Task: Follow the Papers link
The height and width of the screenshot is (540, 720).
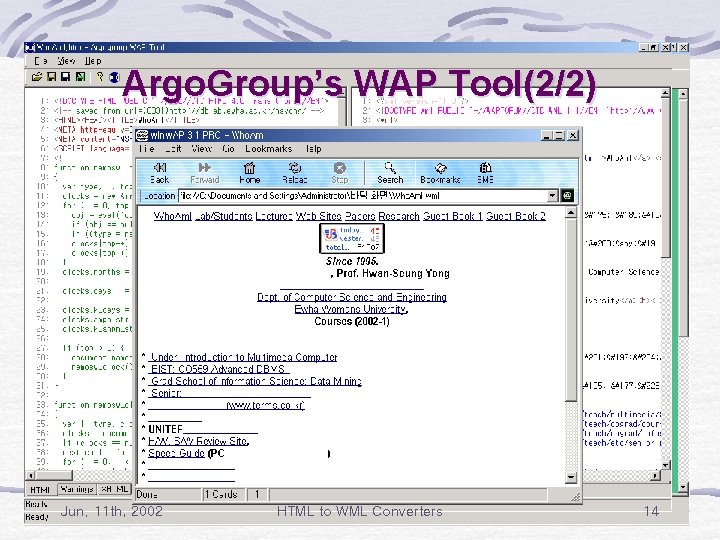Action: coord(360,216)
